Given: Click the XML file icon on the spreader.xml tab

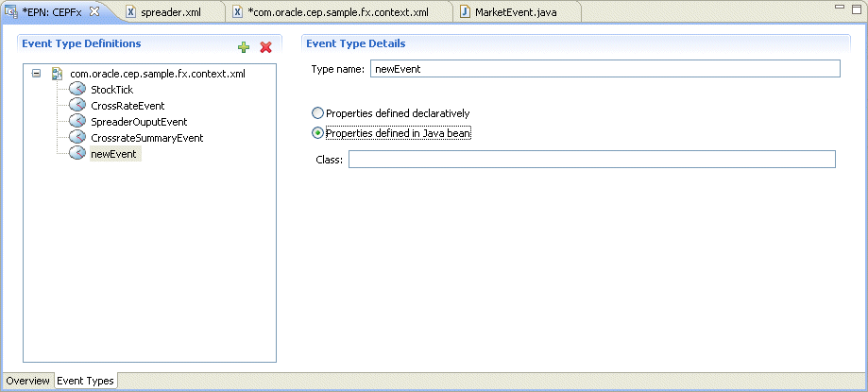Looking at the screenshot, I should (130, 12).
